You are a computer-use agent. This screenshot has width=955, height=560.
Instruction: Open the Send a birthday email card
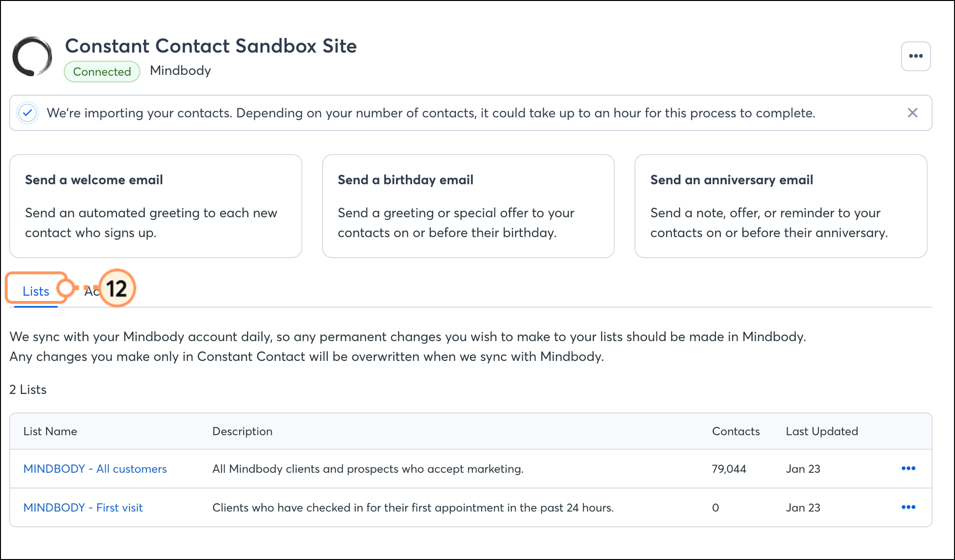pyautogui.click(x=468, y=206)
